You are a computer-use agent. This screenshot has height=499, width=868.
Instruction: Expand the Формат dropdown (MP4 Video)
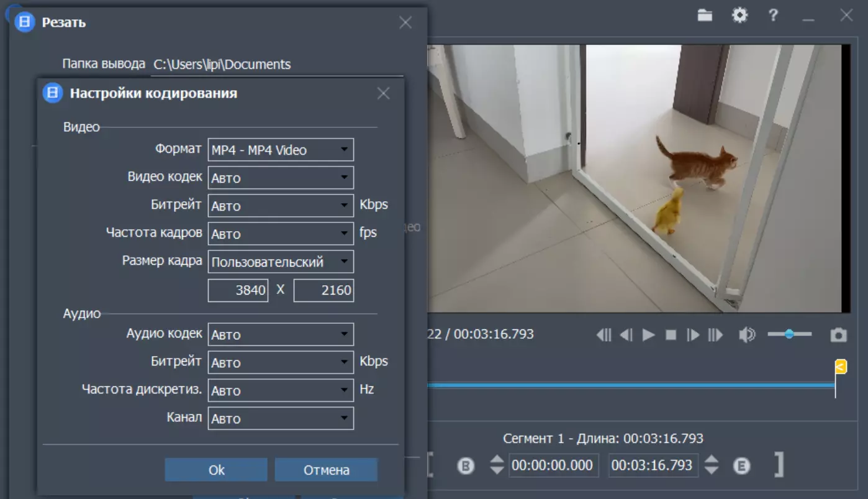pyautogui.click(x=281, y=150)
